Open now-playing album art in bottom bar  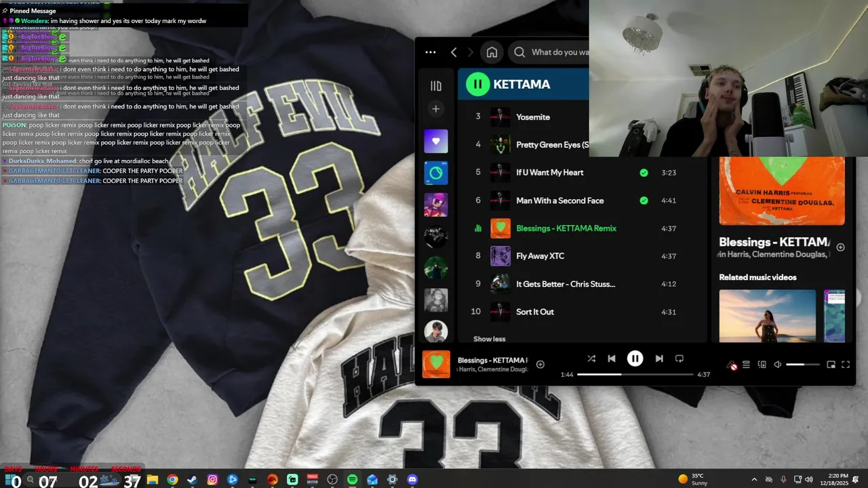point(436,364)
